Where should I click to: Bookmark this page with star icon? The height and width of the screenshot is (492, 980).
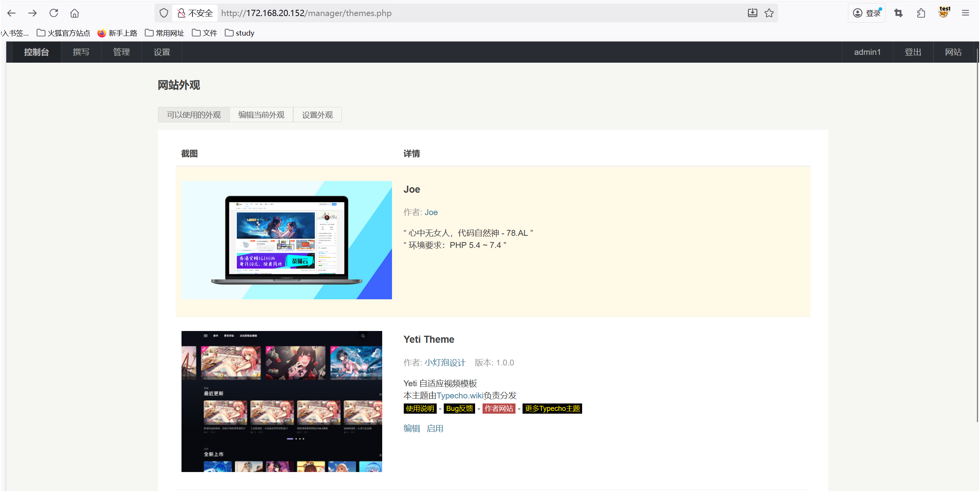click(x=769, y=13)
